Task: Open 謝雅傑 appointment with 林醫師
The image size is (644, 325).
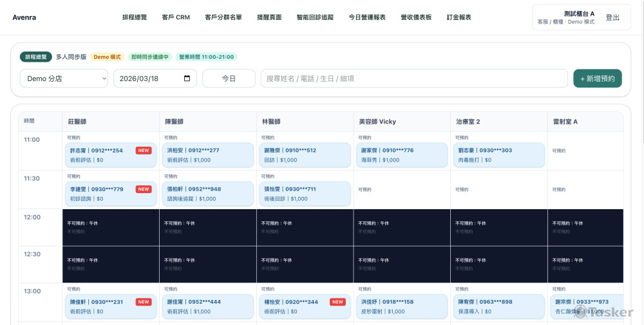Action: (x=304, y=155)
